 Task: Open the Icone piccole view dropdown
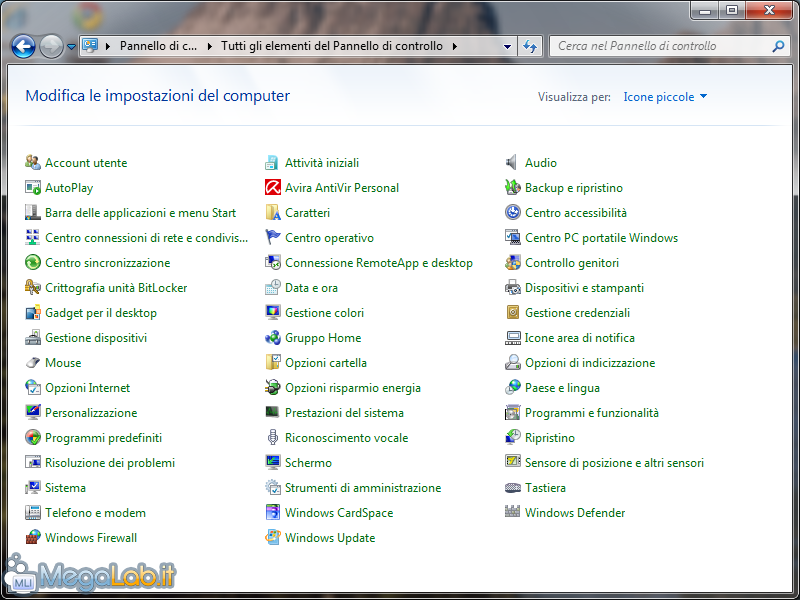(x=665, y=97)
